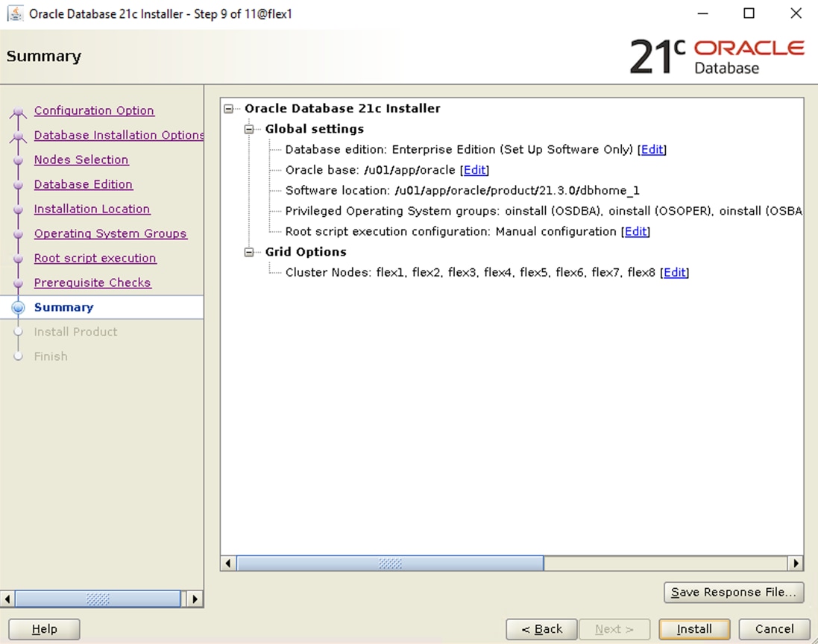Viewport: 818px width, 644px height.
Task: Click the Summary step bullet icon
Action: point(18,308)
